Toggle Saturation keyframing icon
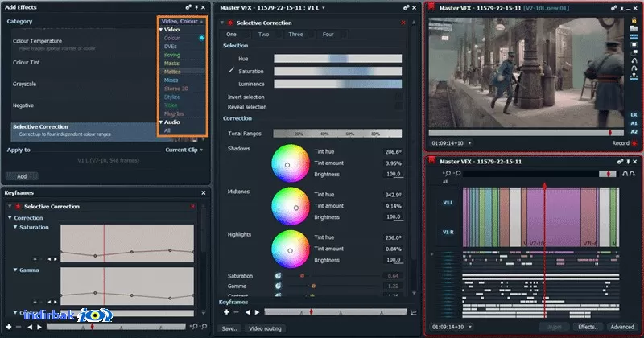Viewport: 644px width, 338px height. coord(278,276)
